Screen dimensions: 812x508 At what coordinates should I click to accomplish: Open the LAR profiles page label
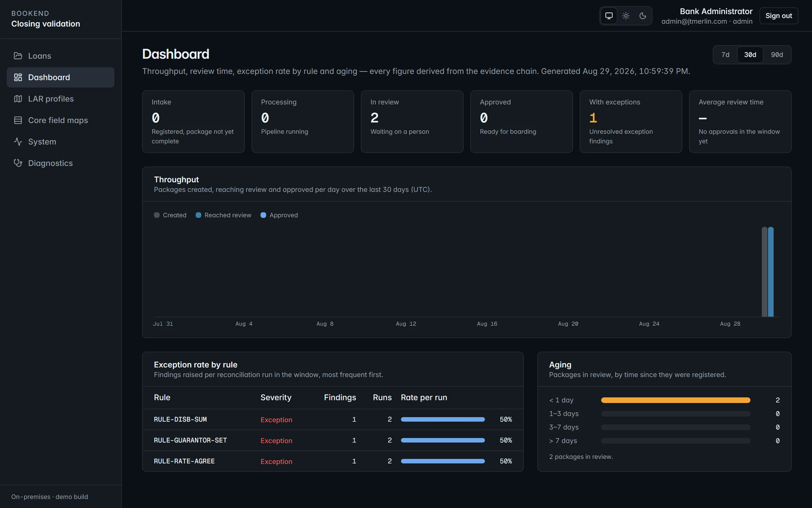click(x=51, y=99)
